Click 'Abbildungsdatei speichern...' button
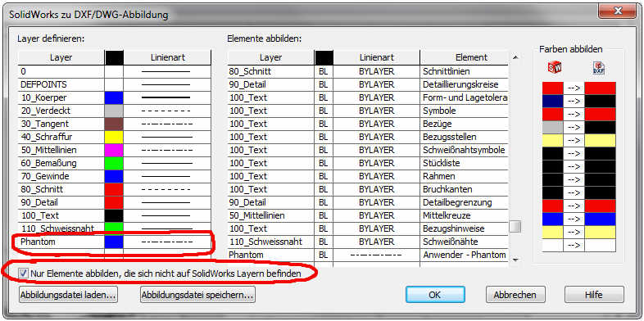The image size is (644, 321). (197, 294)
